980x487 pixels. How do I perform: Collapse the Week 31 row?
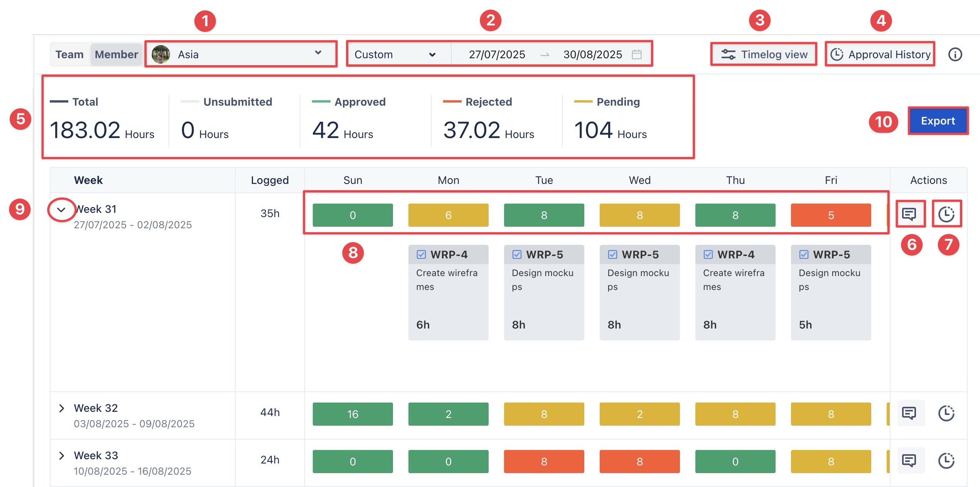click(x=61, y=210)
